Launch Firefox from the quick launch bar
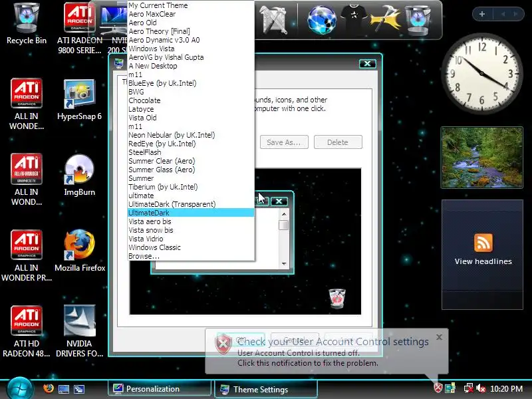Screen dimensions: 532x399 [x=49, y=388]
